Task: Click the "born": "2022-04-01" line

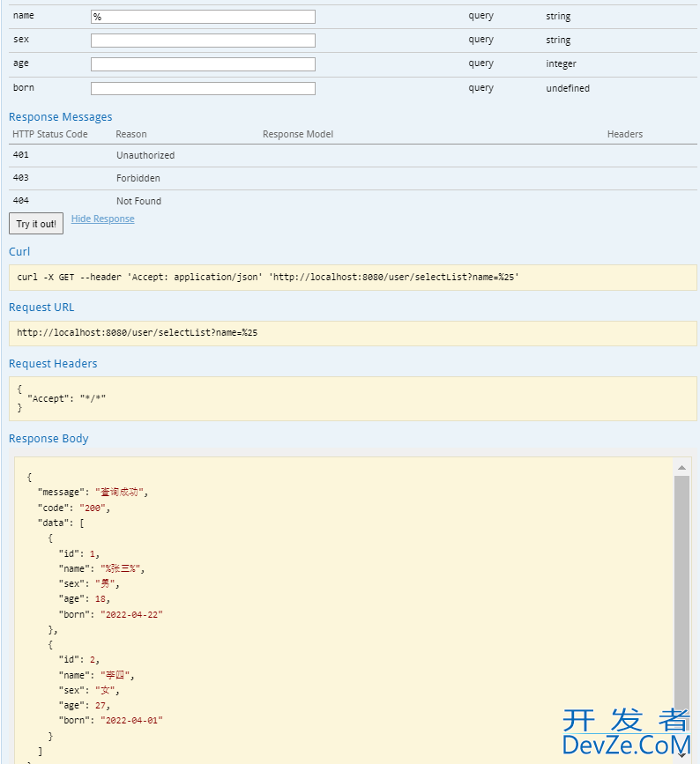Action: click(x=111, y=721)
